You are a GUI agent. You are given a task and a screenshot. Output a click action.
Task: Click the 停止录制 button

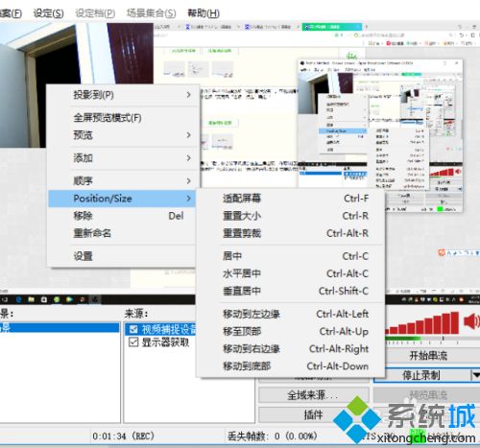[x=422, y=375]
